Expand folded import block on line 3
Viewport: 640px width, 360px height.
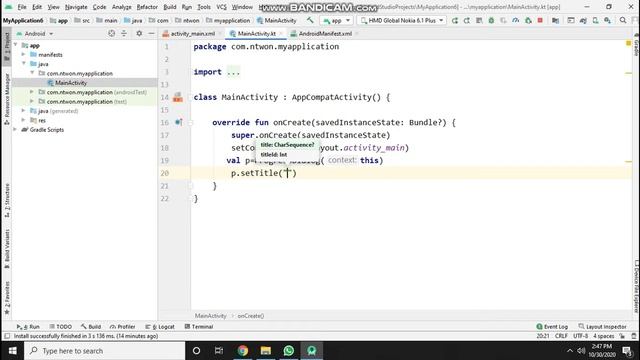pos(233,72)
